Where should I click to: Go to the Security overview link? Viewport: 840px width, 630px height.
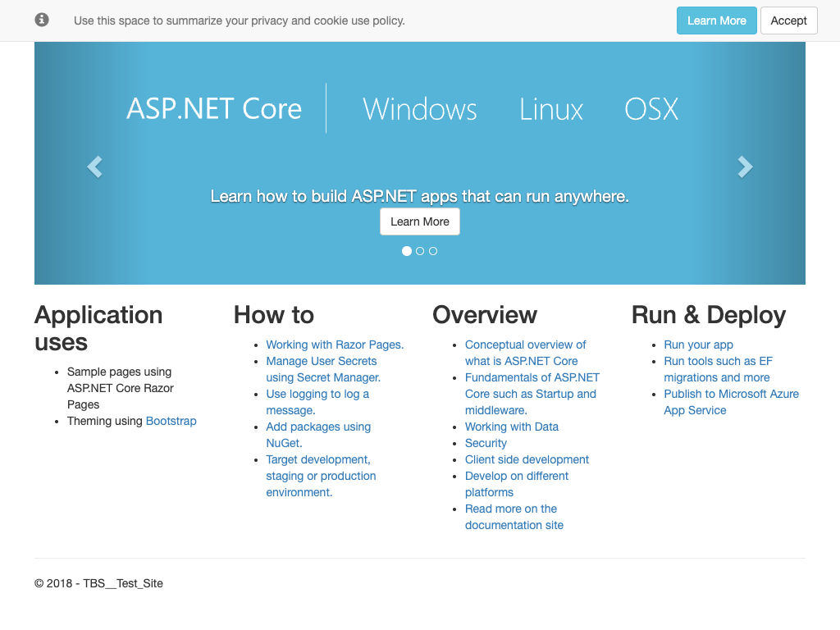[486, 443]
